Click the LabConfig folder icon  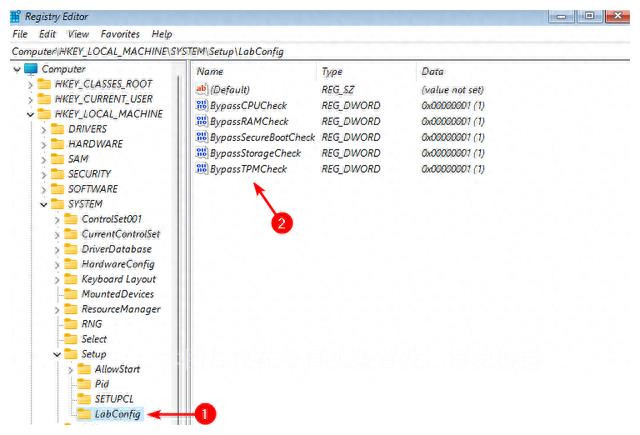pos(84,414)
